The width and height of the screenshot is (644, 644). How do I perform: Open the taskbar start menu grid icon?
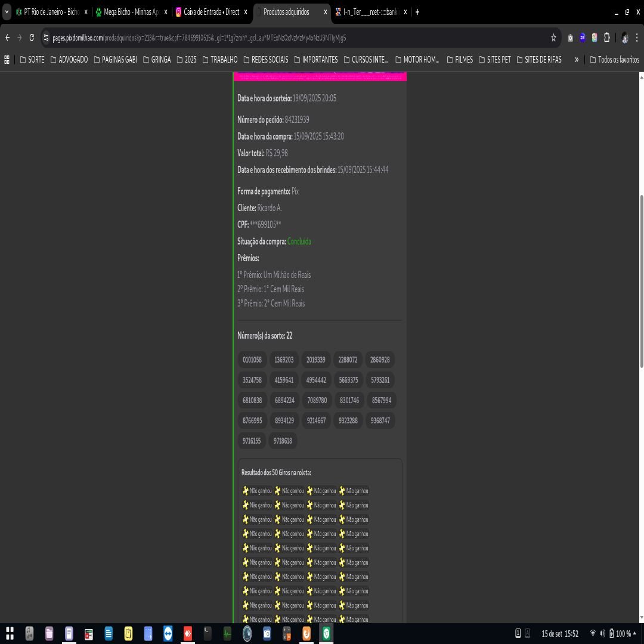tap(10, 633)
